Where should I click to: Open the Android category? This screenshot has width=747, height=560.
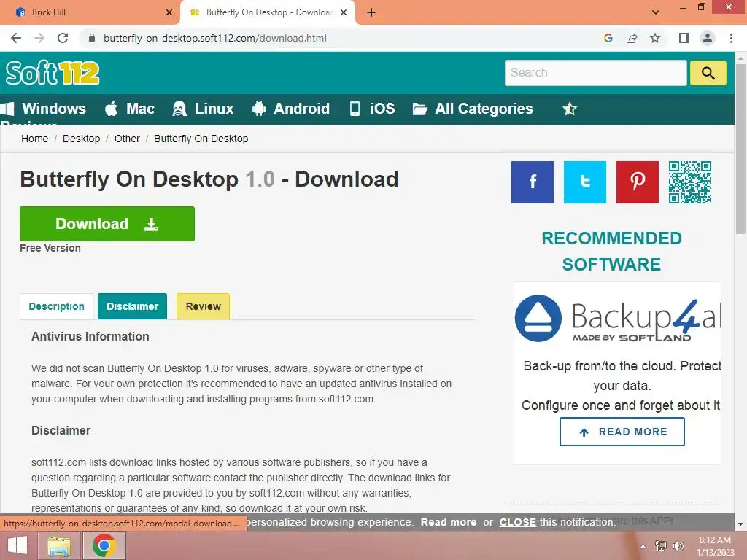290,109
